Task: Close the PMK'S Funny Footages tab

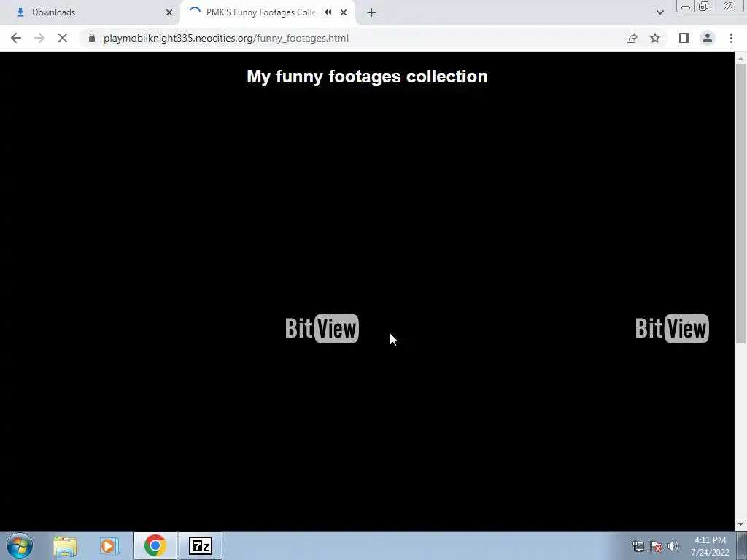Action: (344, 12)
